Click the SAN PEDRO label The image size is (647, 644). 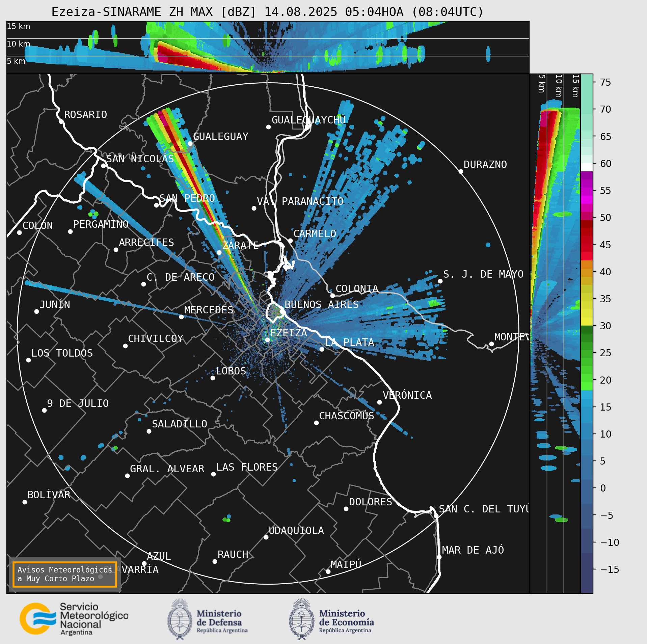187,198
